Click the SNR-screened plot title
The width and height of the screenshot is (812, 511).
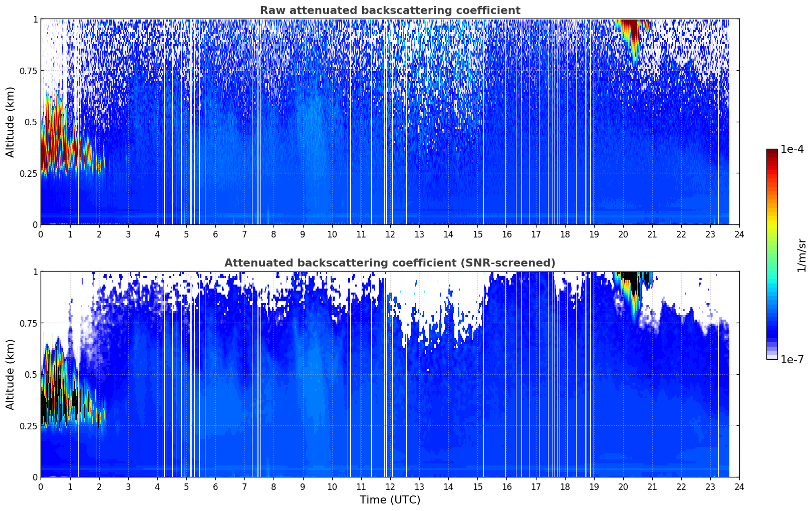[x=390, y=263]
